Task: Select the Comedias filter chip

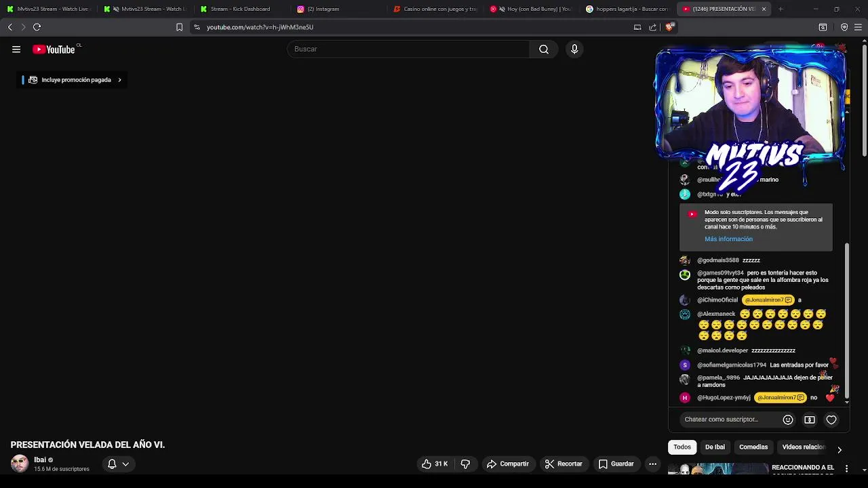Action: tap(753, 447)
